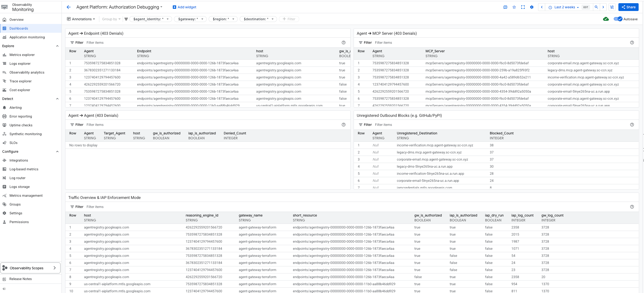
Task: Open Dashboards in the sidebar
Action: point(31,28)
